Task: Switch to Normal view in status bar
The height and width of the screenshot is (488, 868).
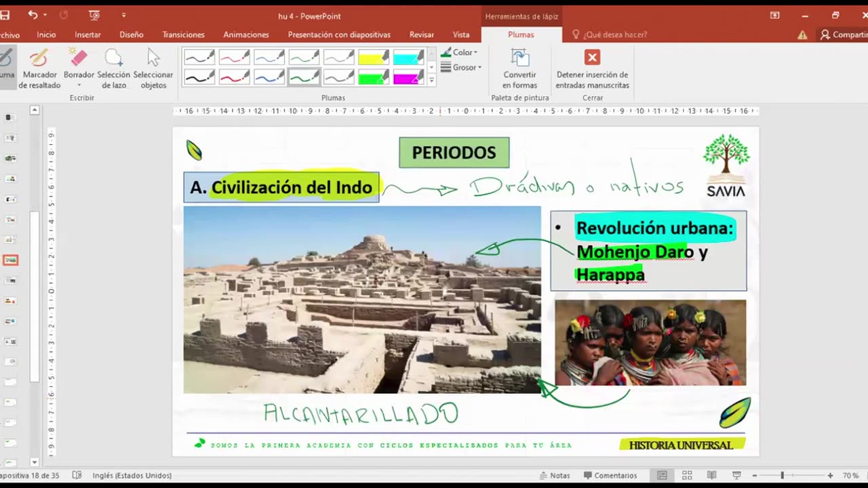Action: (663, 475)
